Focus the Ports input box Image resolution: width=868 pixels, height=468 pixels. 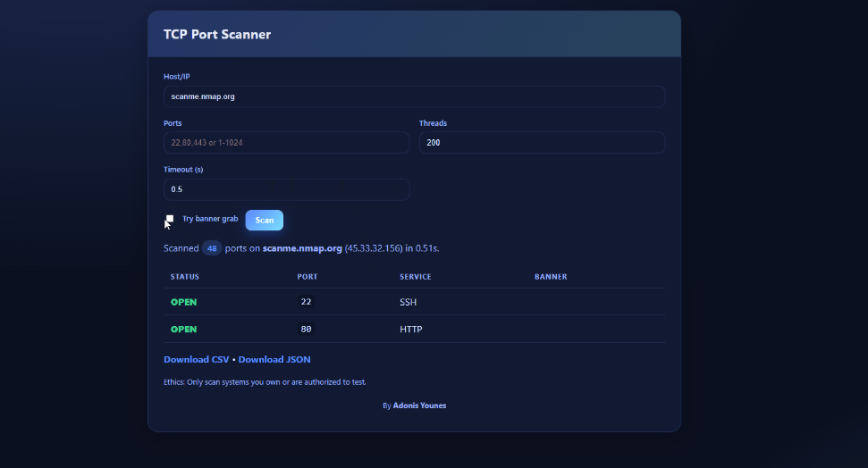click(286, 143)
